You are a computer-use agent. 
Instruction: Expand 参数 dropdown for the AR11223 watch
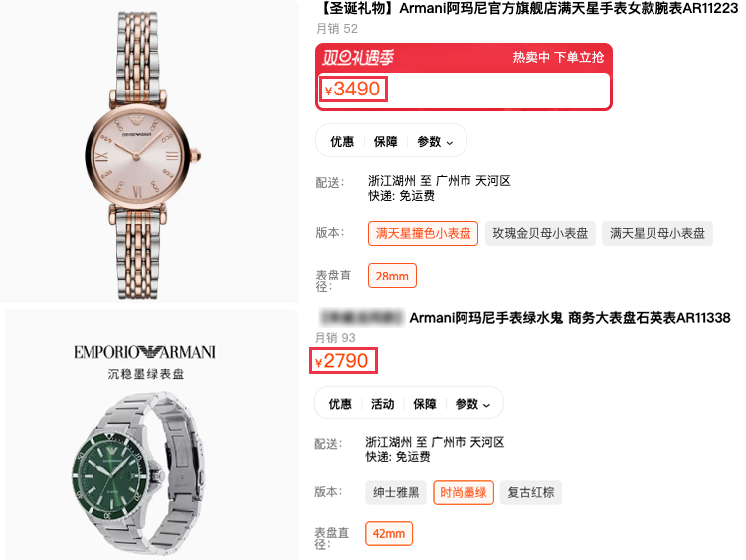(435, 142)
